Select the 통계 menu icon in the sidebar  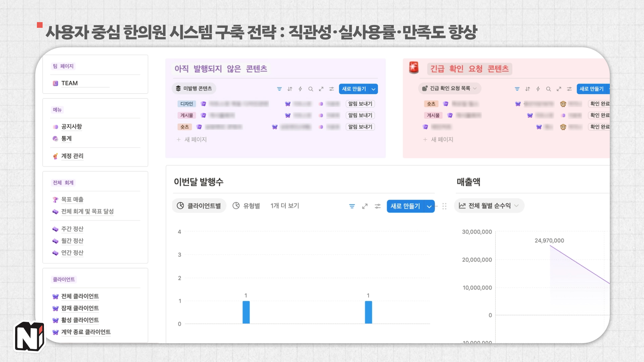[55, 138]
